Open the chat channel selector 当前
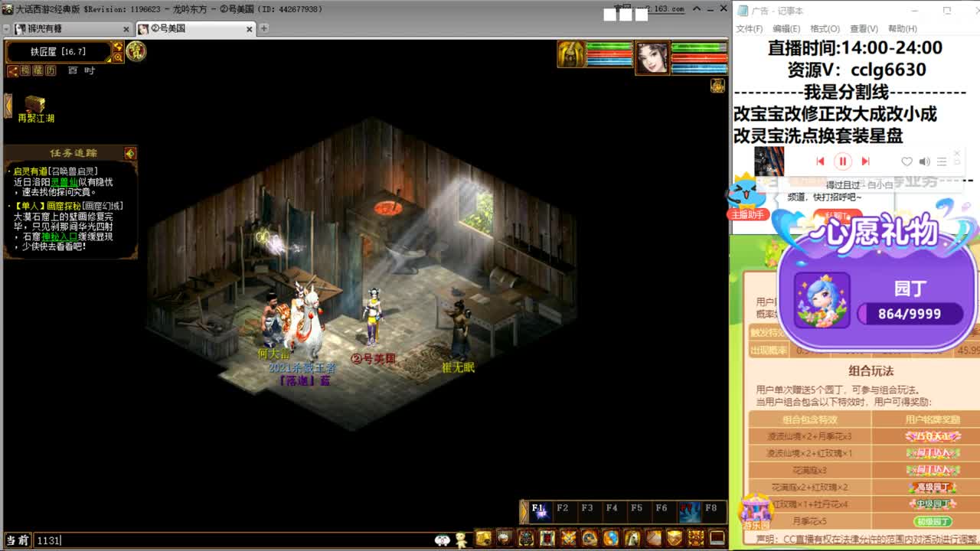Screen dimensions: 980x551 point(18,540)
